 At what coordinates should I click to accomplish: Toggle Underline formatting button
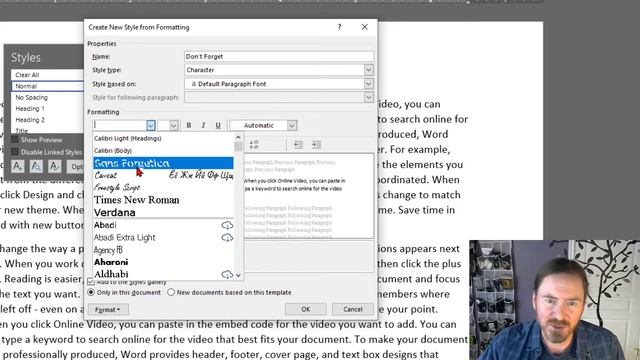tap(218, 125)
